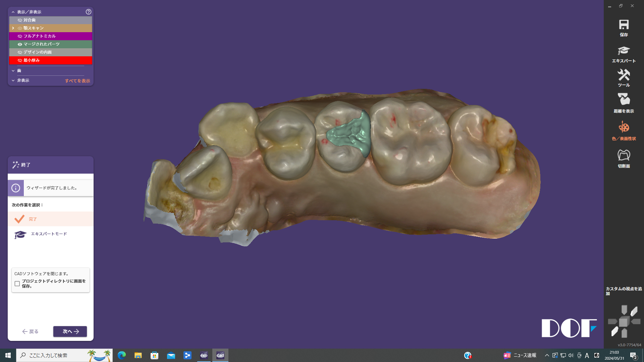Open the blue connector app taskbar icon
Viewport: 644px width, 362px height.
coord(187,355)
